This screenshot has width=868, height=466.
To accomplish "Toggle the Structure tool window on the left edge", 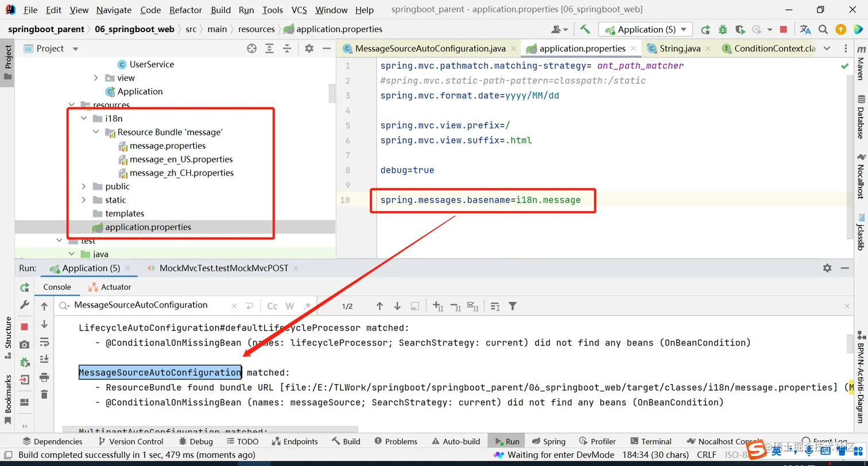I will (x=7, y=337).
